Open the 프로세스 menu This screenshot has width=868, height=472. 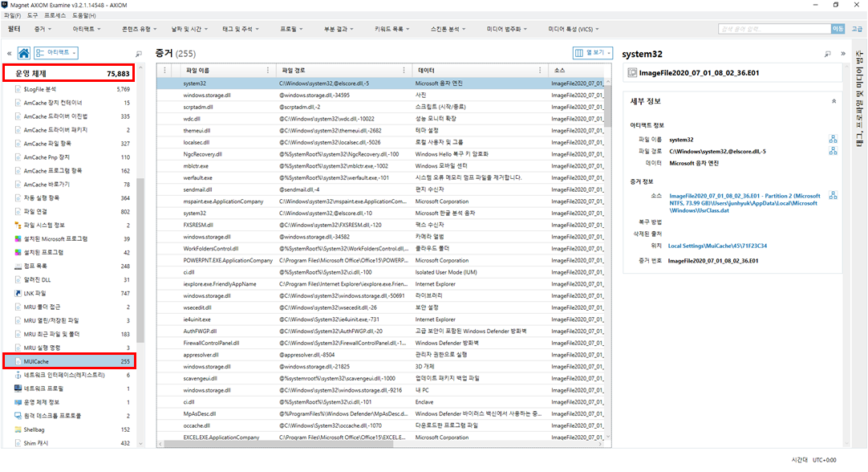55,15
